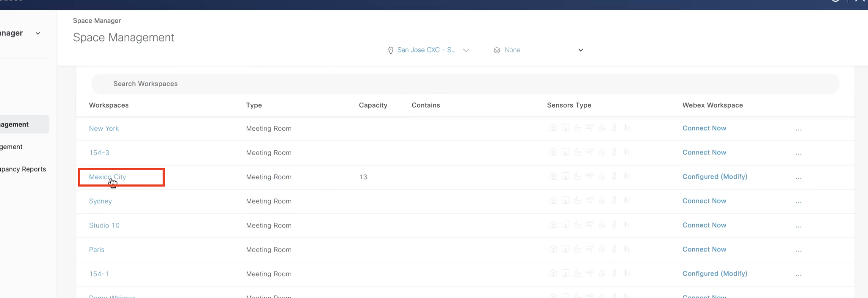Open the three-dot menu for New York row
The image size is (868, 298).
point(798,129)
